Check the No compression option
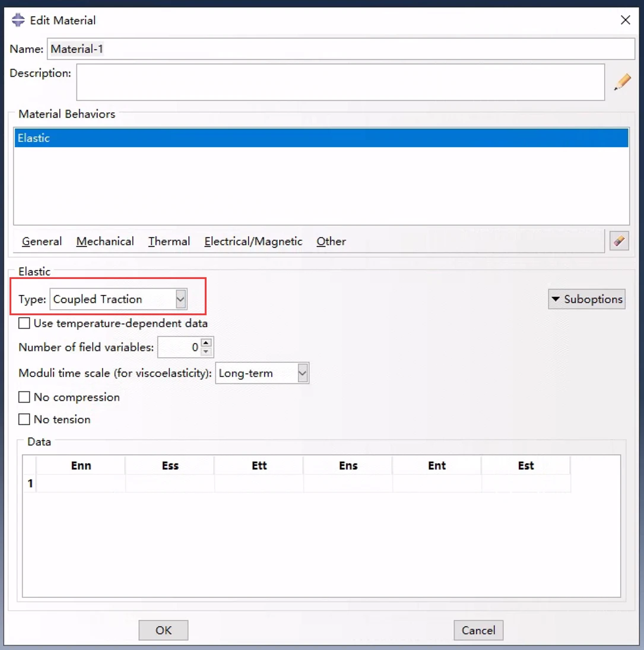The height and width of the screenshot is (650, 644). pyautogui.click(x=24, y=397)
